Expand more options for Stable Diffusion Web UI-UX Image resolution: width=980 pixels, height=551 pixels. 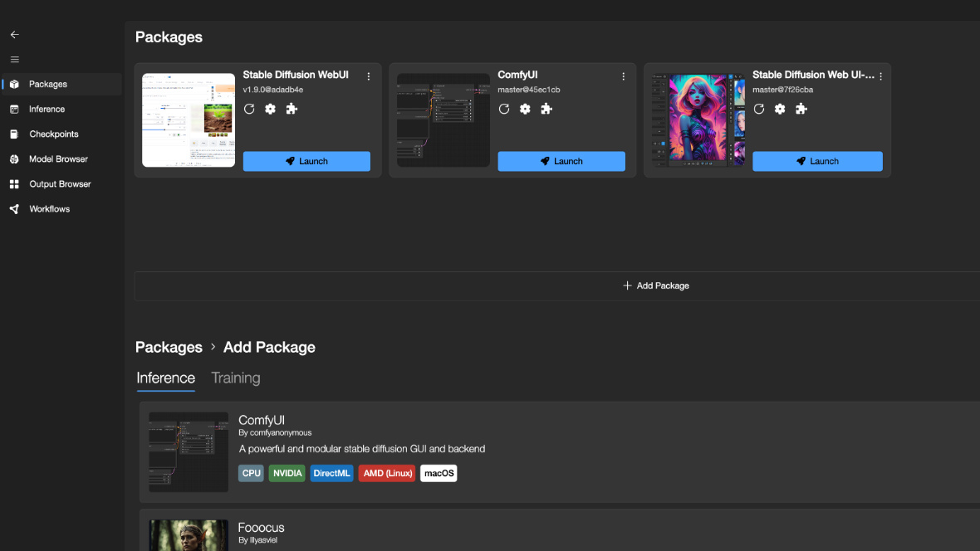coord(881,76)
